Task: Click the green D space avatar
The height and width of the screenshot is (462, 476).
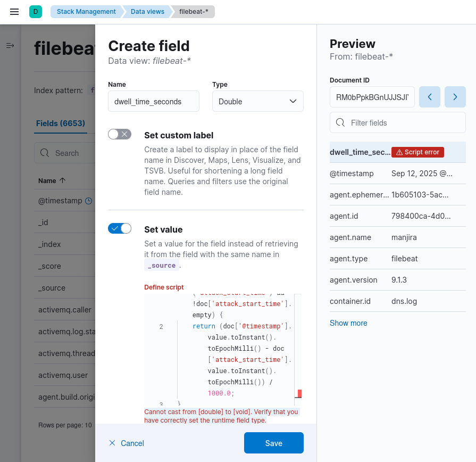Action: click(36, 12)
